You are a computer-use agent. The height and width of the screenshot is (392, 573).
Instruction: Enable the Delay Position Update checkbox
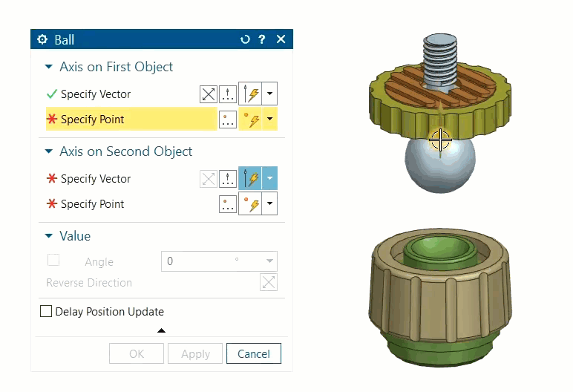pos(46,312)
